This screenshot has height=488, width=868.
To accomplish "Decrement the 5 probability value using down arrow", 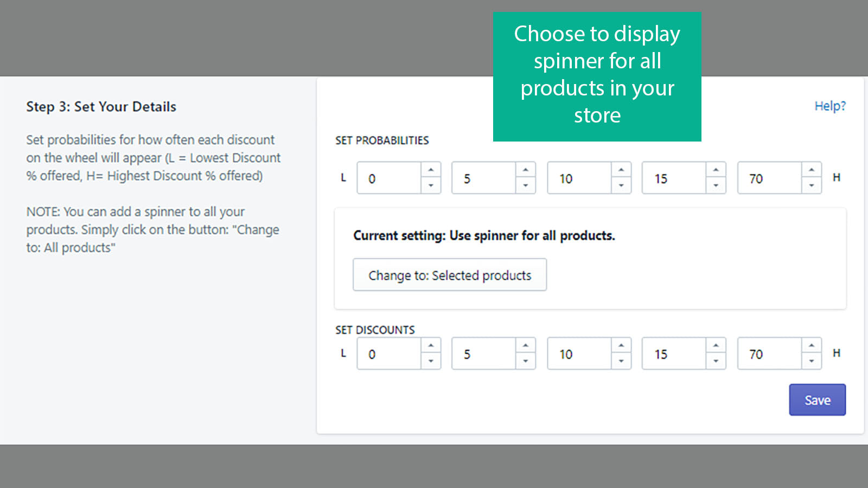I will pyautogui.click(x=526, y=186).
